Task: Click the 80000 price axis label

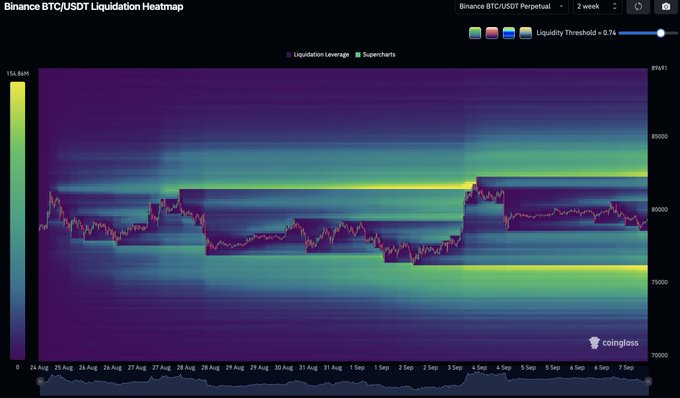Action: (660, 209)
